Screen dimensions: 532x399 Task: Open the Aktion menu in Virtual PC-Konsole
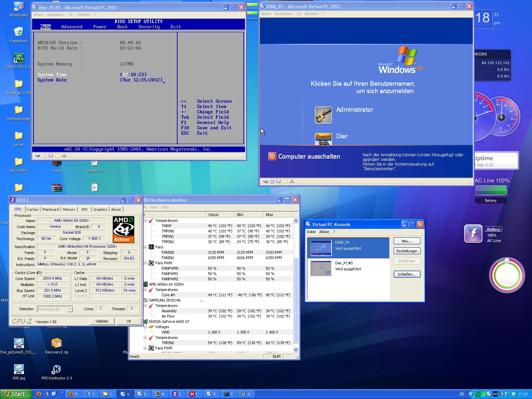[324, 232]
